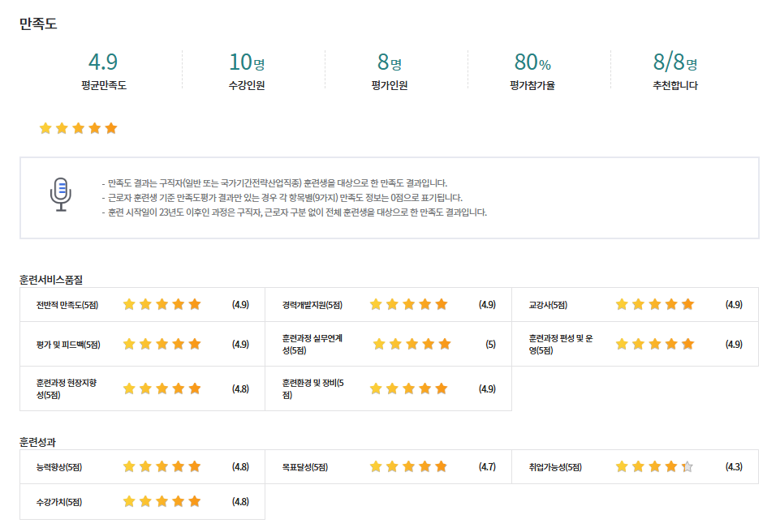This screenshot has width=780, height=532.
Task: Click the average satisfaction star rating below 4.9
Action: click(x=78, y=128)
